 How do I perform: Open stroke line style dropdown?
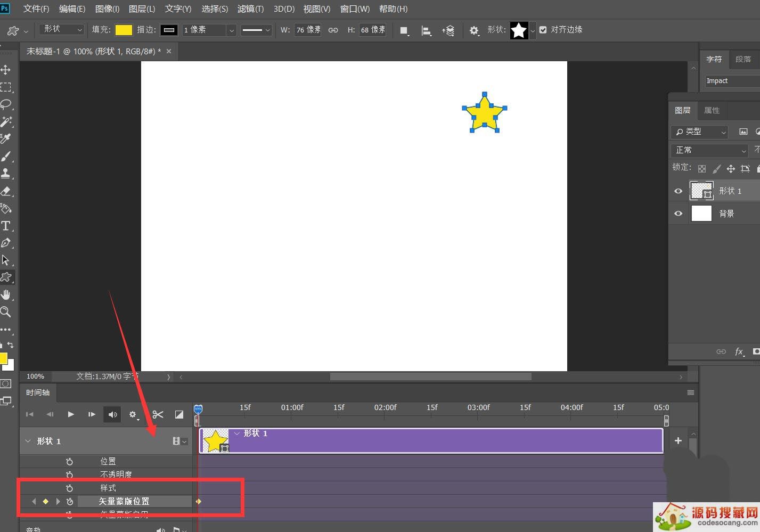(256, 30)
